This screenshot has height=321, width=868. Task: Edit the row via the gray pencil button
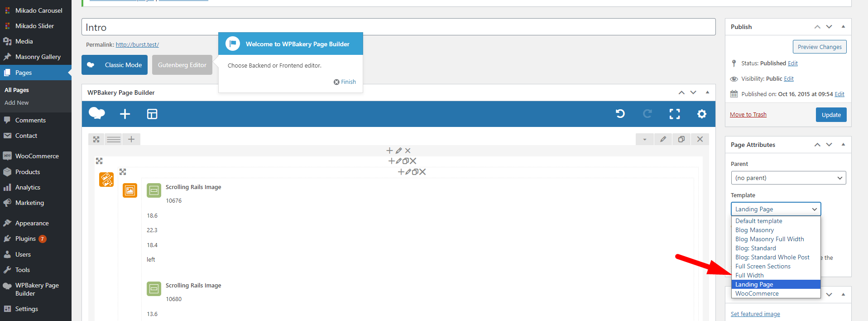663,139
